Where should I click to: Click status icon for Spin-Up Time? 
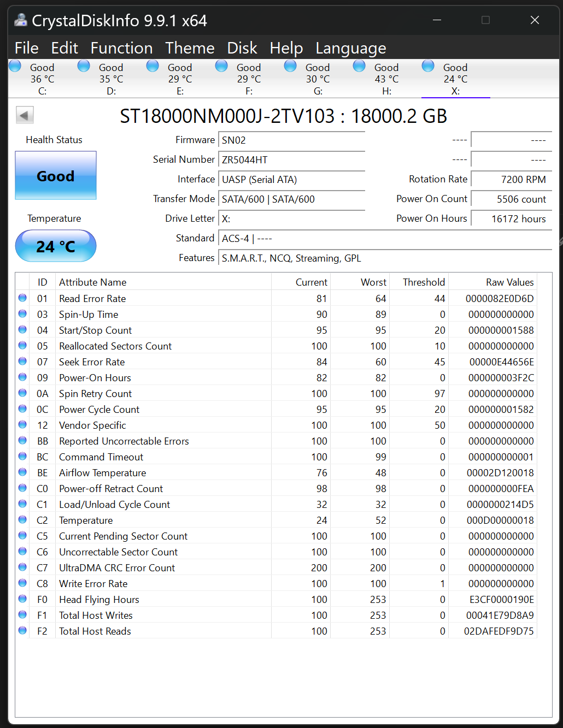click(x=22, y=313)
